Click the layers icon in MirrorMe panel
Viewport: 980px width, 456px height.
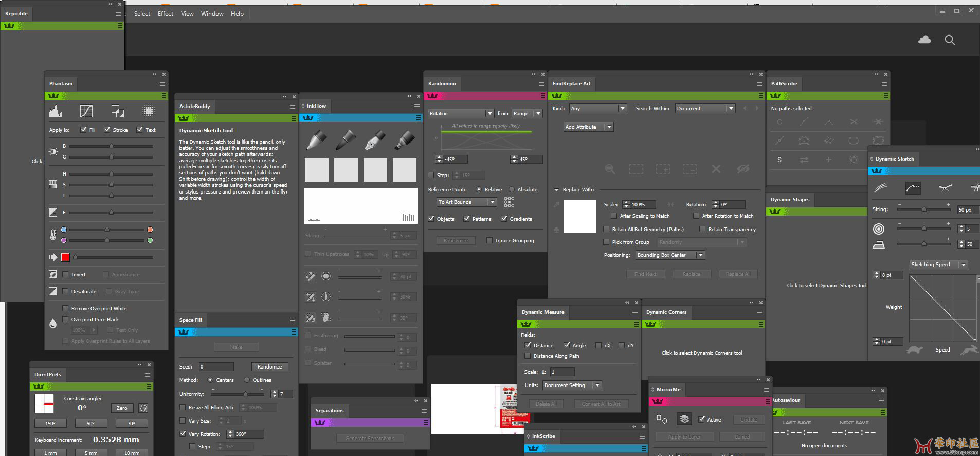[x=684, y=419]
